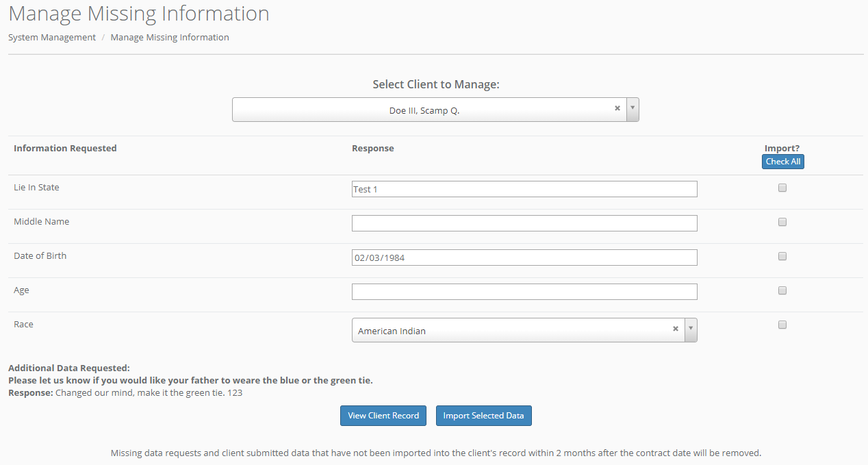Image resolution: width=868 pixels, height=465 pixels.
Task: Click the Manage Missing Information breadcrumb
Action: (170, 38)
